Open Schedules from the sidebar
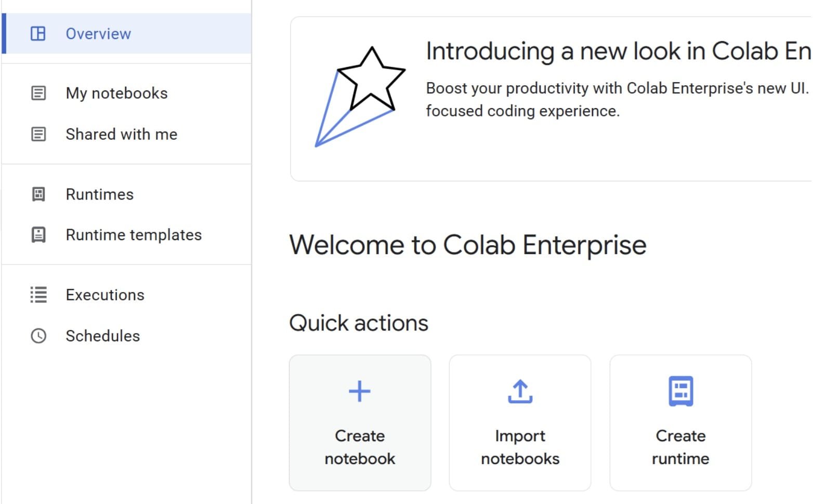 pos(102,336)
